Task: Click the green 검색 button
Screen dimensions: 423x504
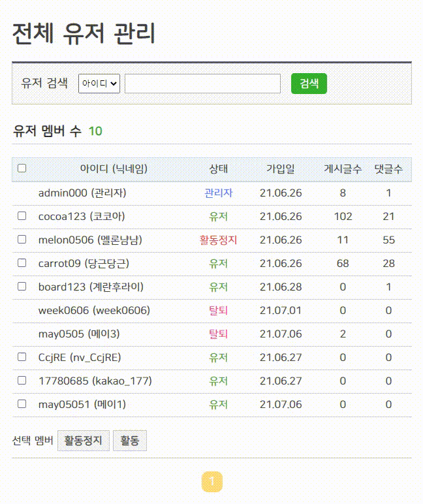Action: click(309, 84)
